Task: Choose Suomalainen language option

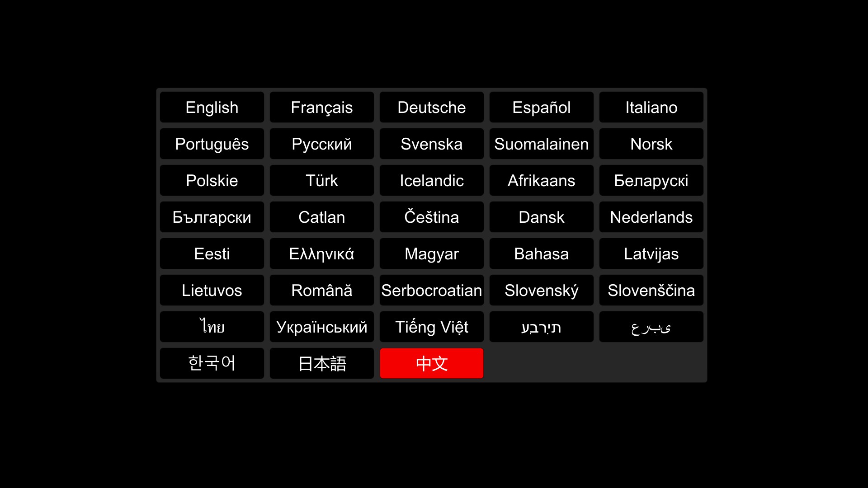Action: tap(540, 144)
